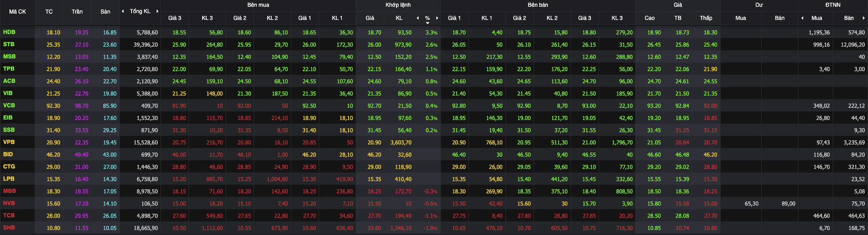Open the HDB ticker symbol
This screenshot has height=235, width=868.
(x=9, y=32)
